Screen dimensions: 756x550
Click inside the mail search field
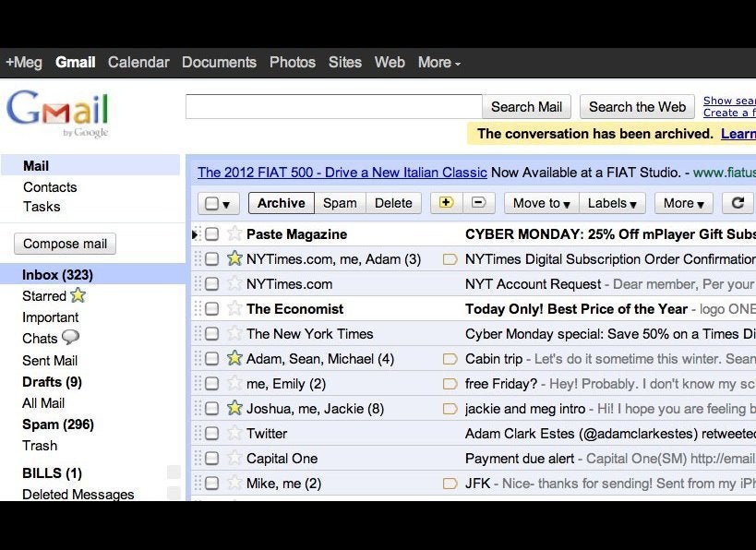[x=333, y=106]
